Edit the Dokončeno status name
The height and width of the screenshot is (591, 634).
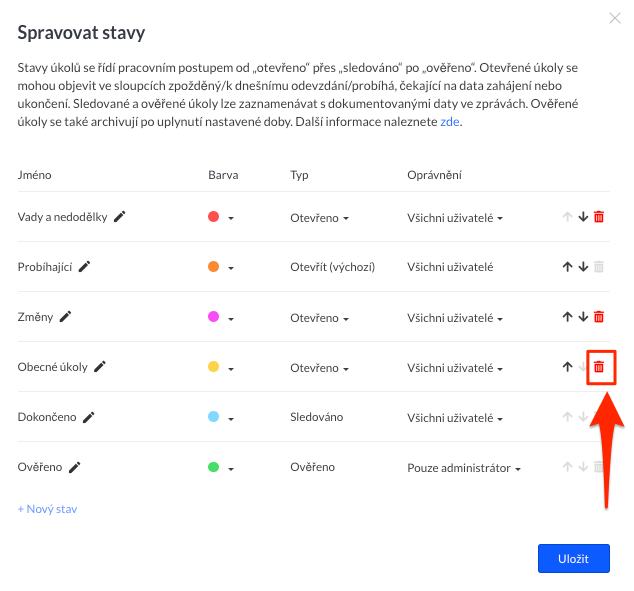[89, 417]
